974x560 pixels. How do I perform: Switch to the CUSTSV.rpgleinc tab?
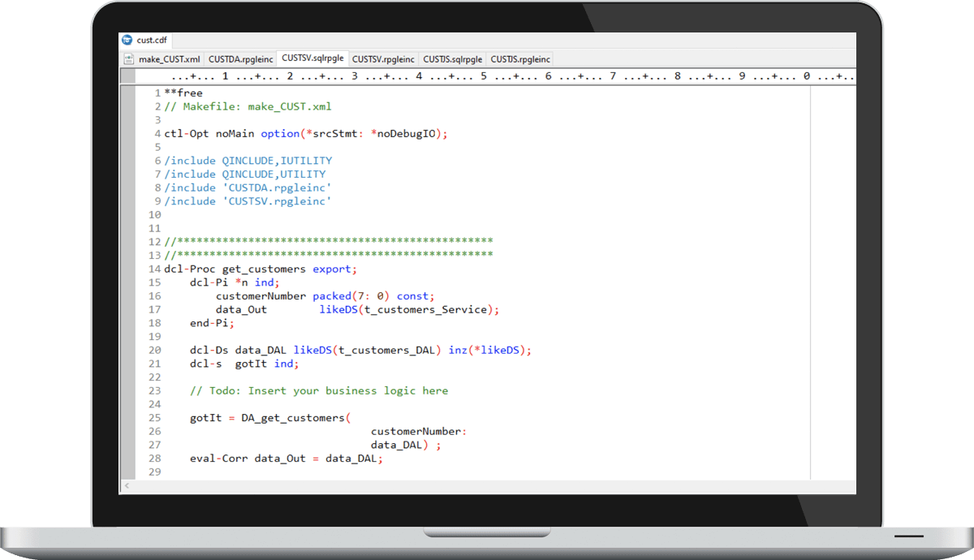point(384,59)
